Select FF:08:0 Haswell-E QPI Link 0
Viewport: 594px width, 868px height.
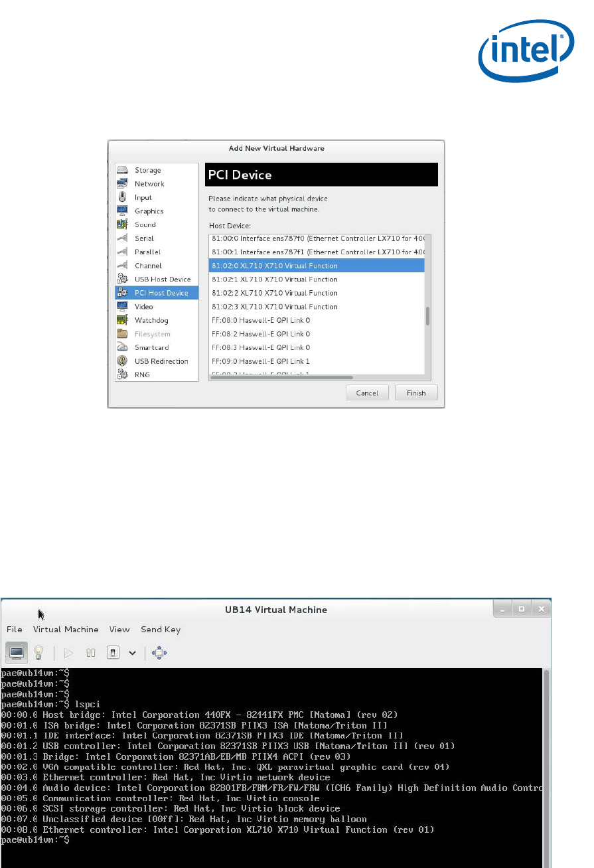click(x=317, y=320)
